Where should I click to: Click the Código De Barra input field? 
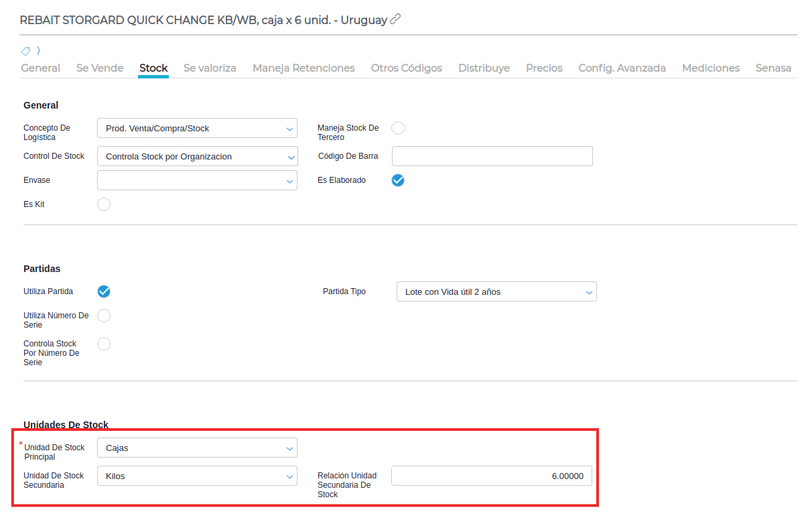(492, 156)
